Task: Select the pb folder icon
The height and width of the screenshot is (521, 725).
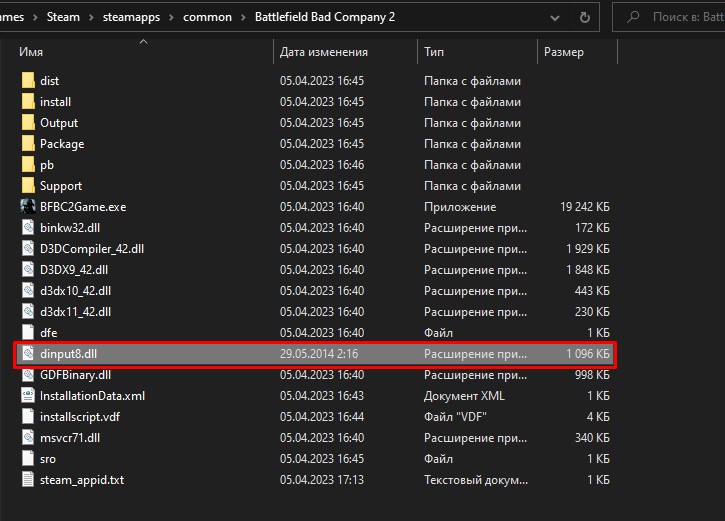Action: pos(28,165)
